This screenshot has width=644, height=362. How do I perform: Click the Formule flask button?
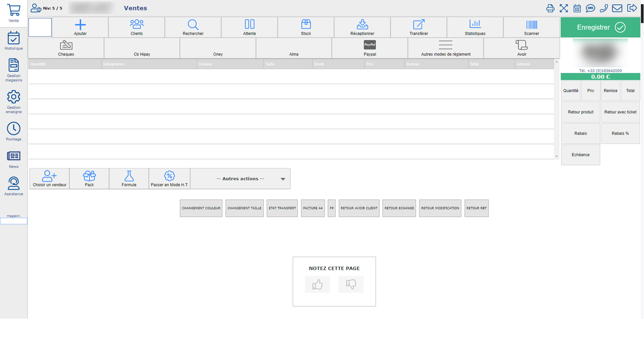[129, 178]
